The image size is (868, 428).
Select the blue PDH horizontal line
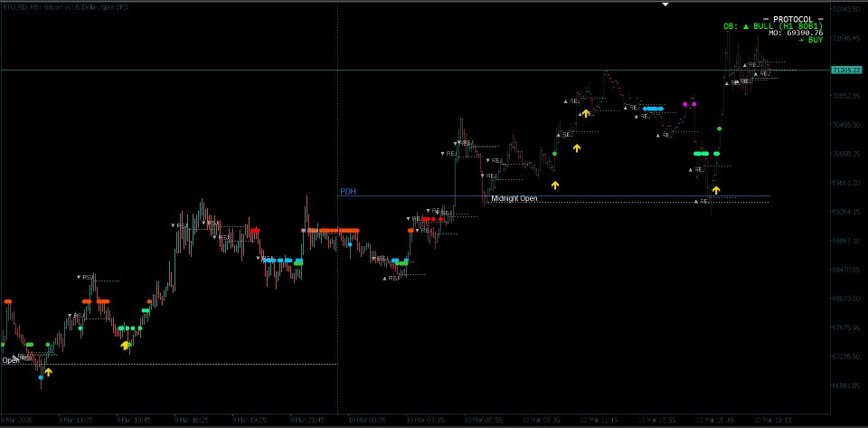[x=553, y=196]
